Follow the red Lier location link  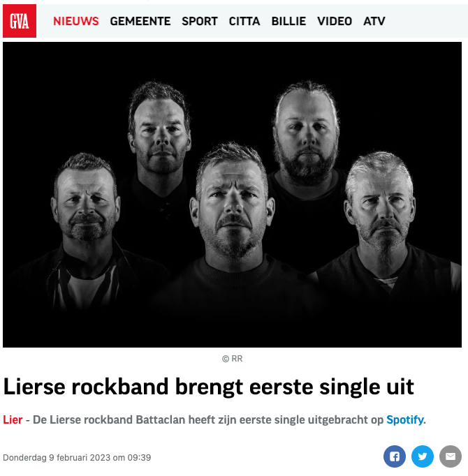click(x=13, y=420)
